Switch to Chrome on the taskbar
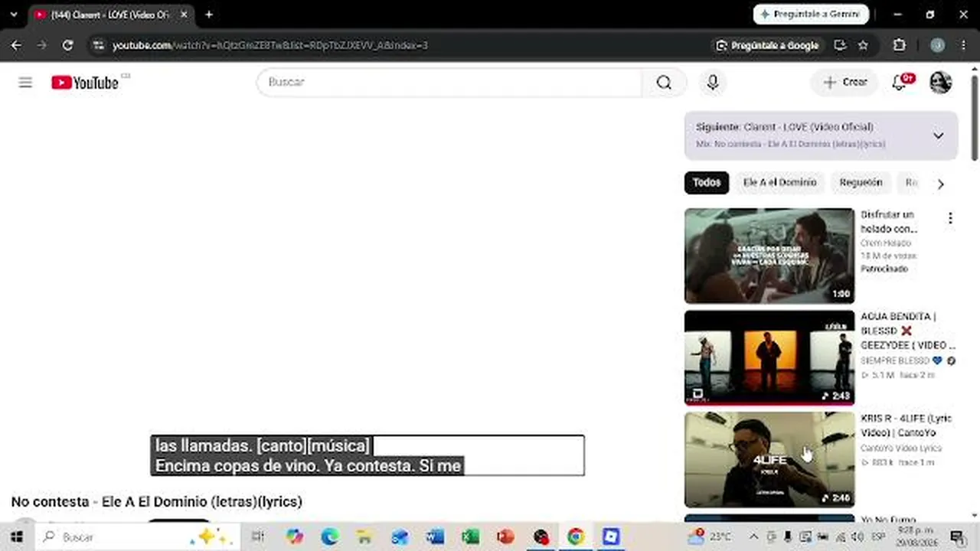980x551 pixels. click(x=576, y=537)
